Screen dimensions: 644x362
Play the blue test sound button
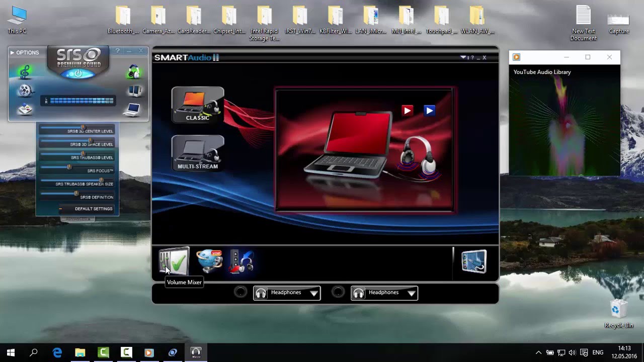click(429, 110)
